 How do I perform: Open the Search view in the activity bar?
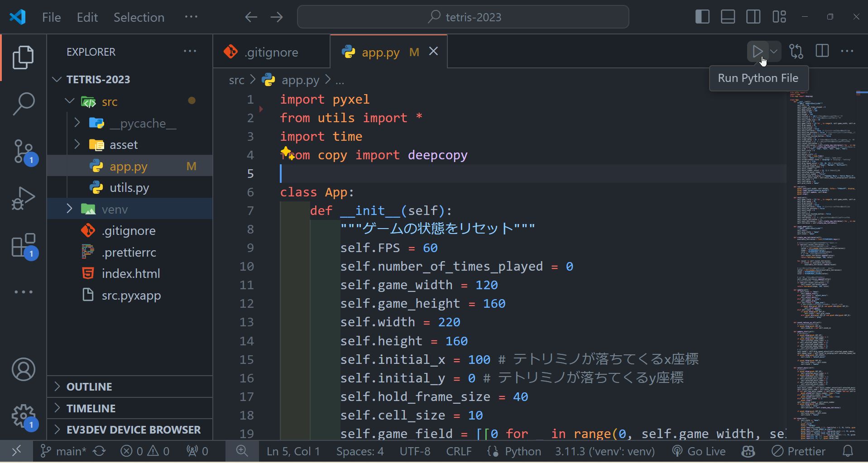tap(23, 104)
